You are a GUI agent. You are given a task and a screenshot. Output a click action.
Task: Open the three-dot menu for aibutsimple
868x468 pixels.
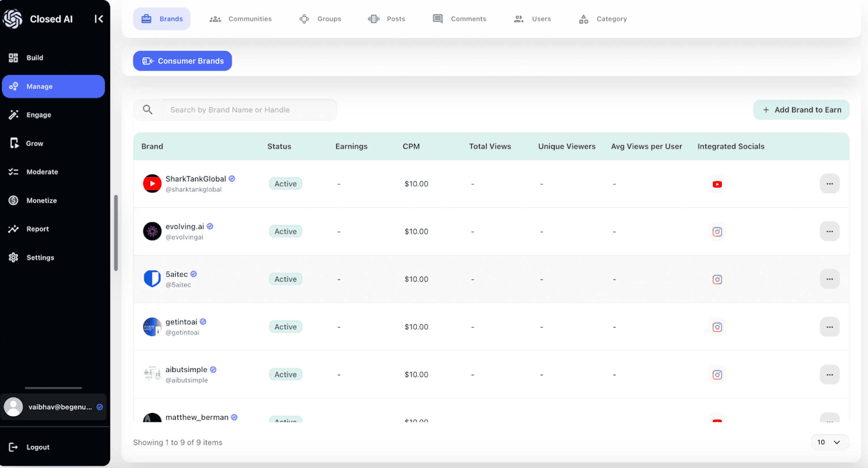point(829,375)
